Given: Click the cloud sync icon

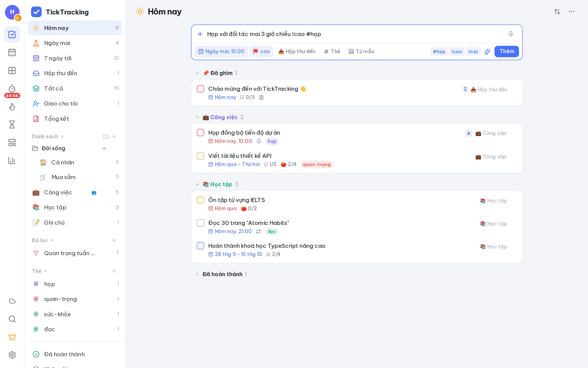Looking at the screenshot, I should point(12,301).
